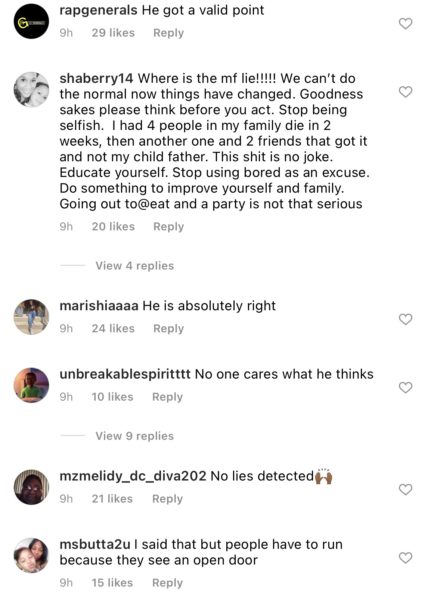The width and height of the screenshot is (437, 600).
Task: Open mzmelidy_dc_diva202 profile avatar
Action: click(x=31, y=487)
